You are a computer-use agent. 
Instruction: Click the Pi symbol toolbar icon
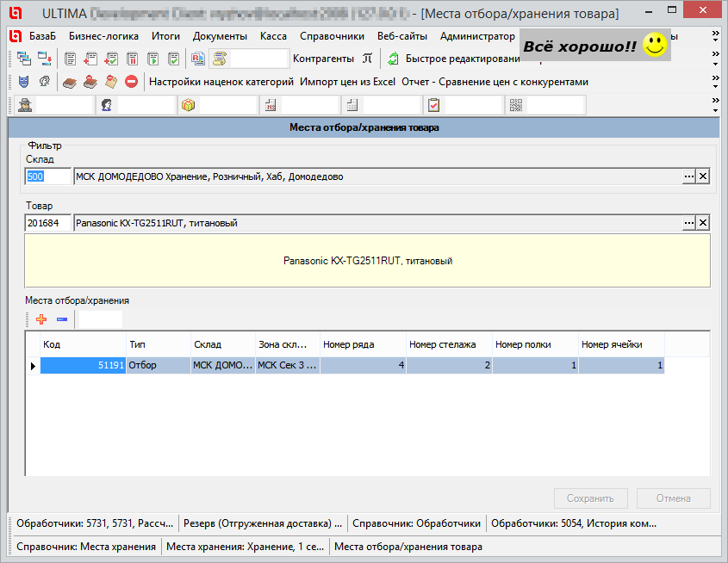367,59
